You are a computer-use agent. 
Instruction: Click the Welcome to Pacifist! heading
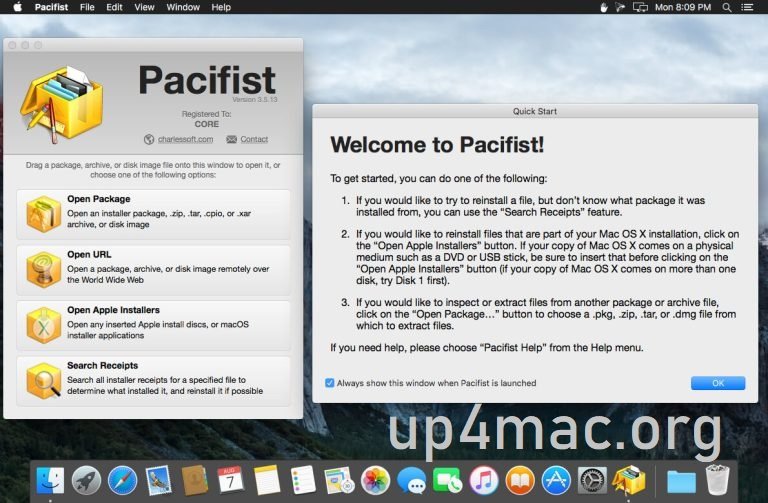tap(437, 145)
